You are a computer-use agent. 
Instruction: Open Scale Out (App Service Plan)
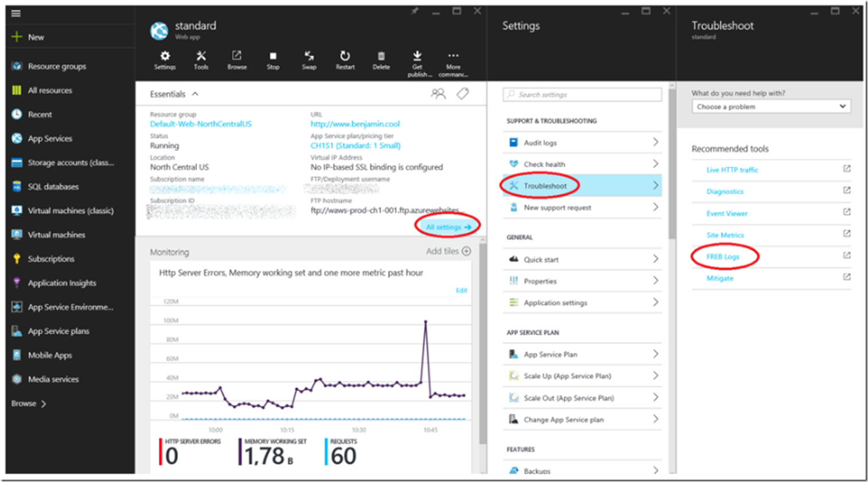tap(582, 398)
